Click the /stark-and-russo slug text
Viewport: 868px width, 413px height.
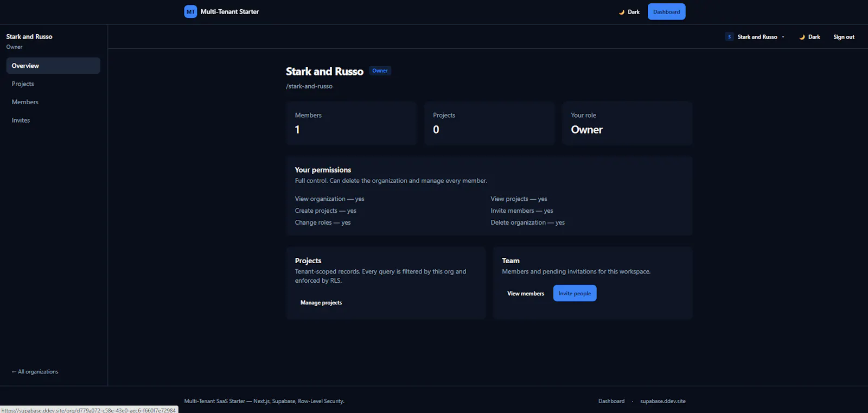pyautogui.click(x=309, y=86)
